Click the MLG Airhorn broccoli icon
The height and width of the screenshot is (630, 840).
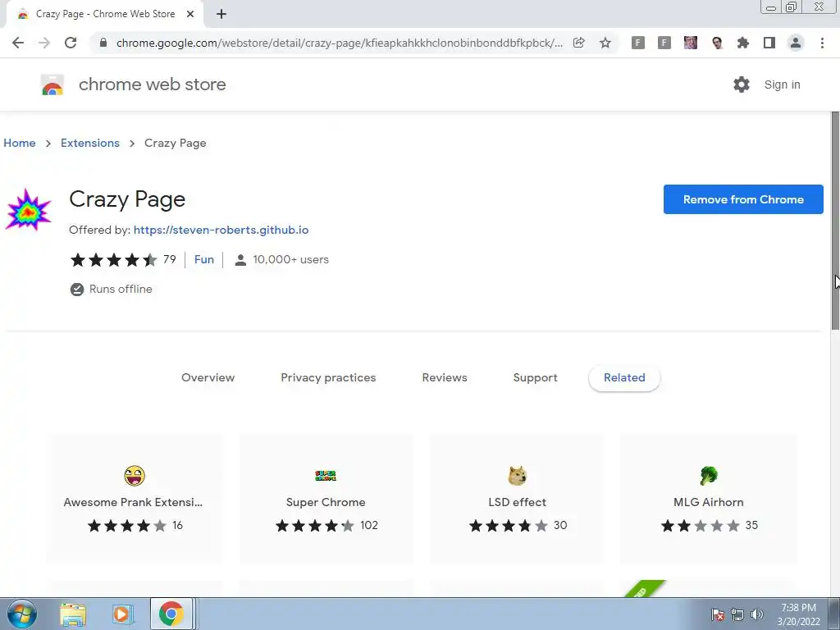[x=708, y=476]
